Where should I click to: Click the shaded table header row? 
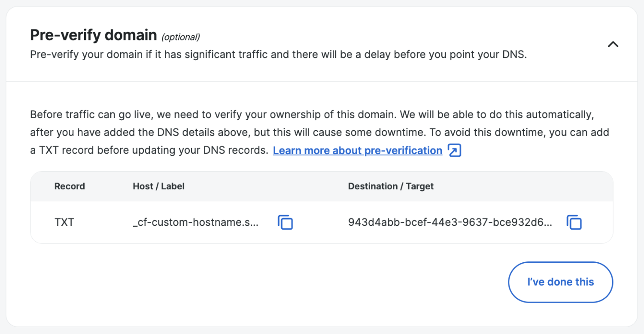pos(321,186)
